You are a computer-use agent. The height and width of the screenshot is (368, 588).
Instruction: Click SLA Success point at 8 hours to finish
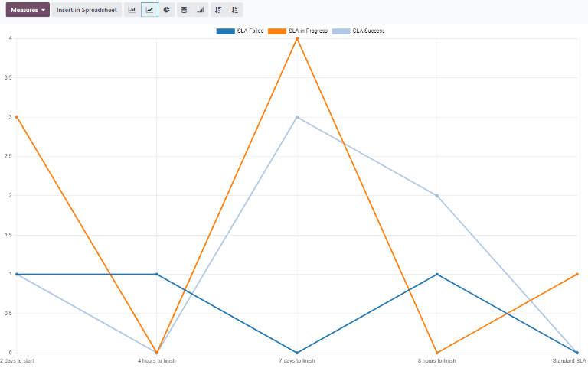tap(436, 196)
